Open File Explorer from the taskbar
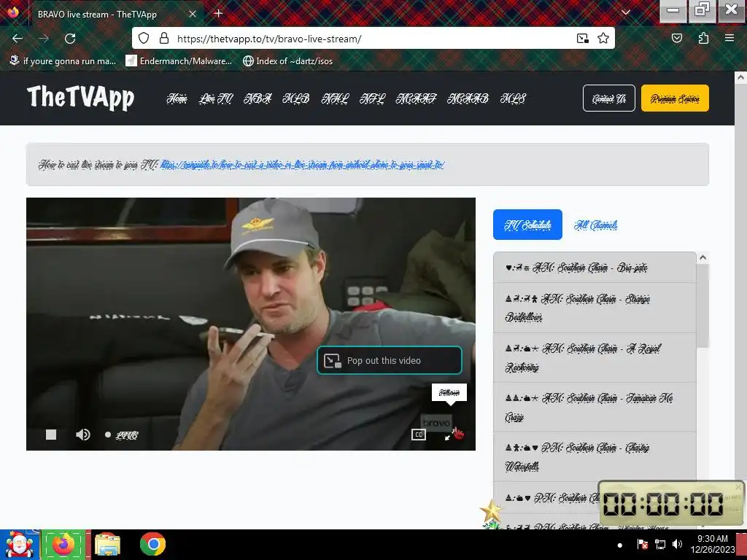The image size is (747, 560). point(107,545)
